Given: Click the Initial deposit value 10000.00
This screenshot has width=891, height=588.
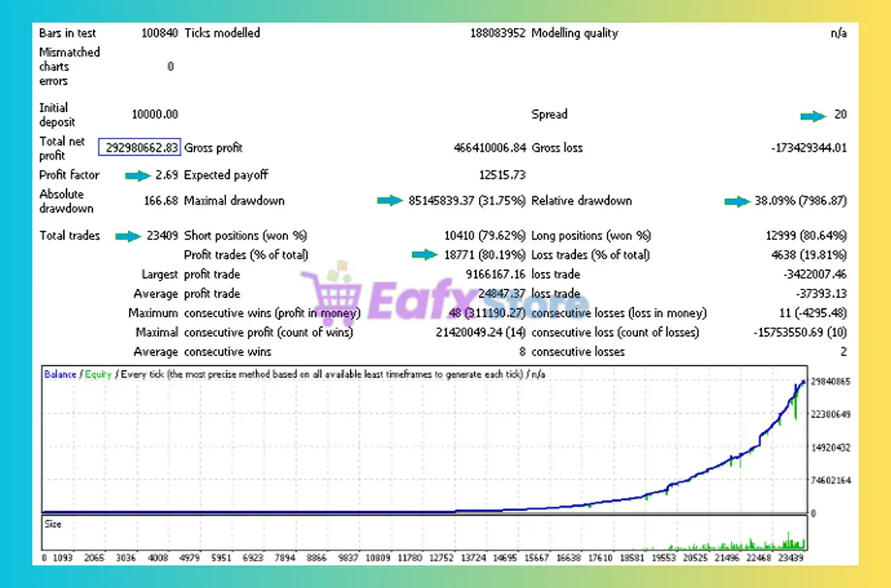Looking at the screenshot, I should click(155, 115).
